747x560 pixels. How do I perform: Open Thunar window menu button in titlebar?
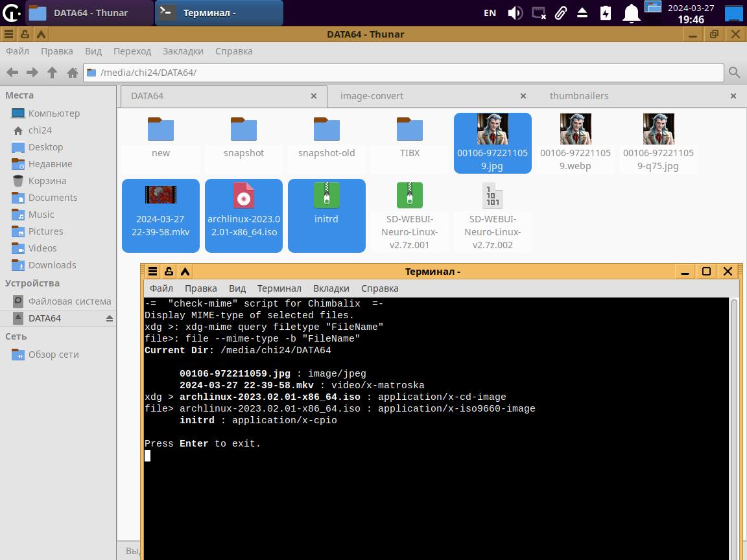click(8, 34)
